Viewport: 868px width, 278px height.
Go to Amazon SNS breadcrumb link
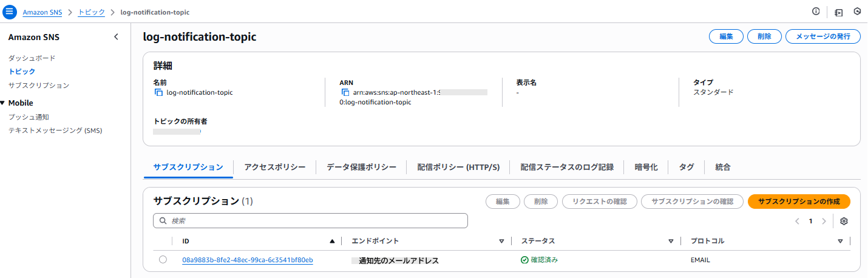pos(42,12)
